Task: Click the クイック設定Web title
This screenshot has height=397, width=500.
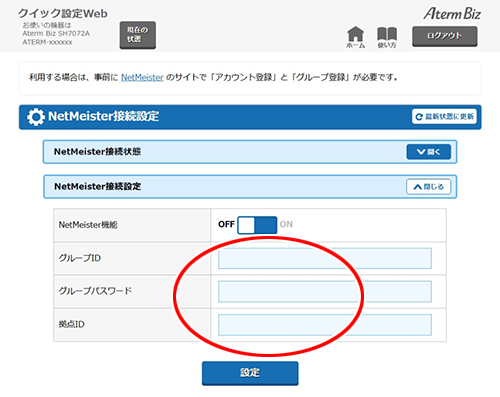Action: coord(63,13)
